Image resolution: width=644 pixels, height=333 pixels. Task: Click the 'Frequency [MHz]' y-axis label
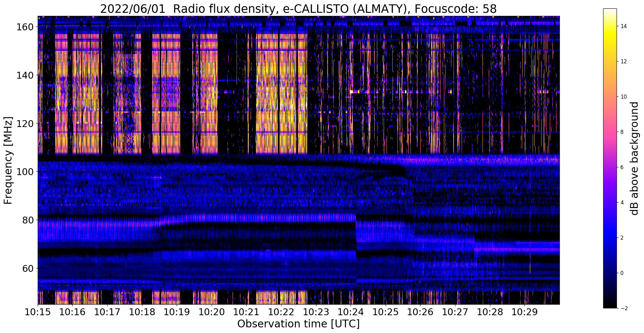(8, 160)
